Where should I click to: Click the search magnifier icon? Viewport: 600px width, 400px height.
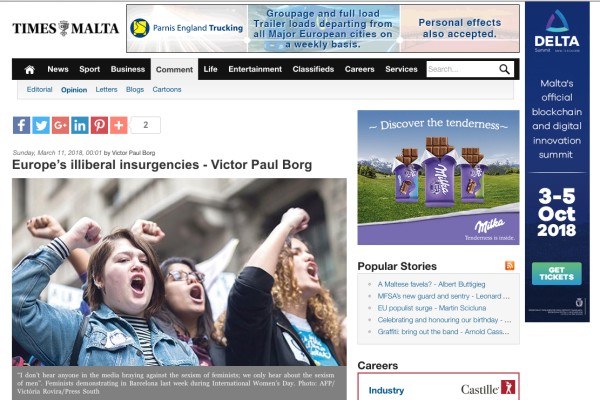coord(504,69)
